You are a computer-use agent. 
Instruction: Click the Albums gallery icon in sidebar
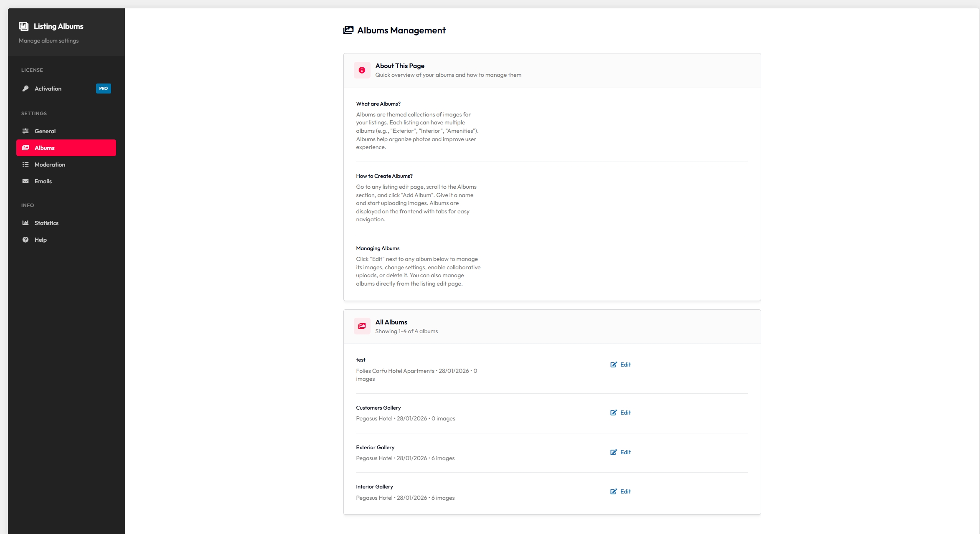click(x=25, y=147)
